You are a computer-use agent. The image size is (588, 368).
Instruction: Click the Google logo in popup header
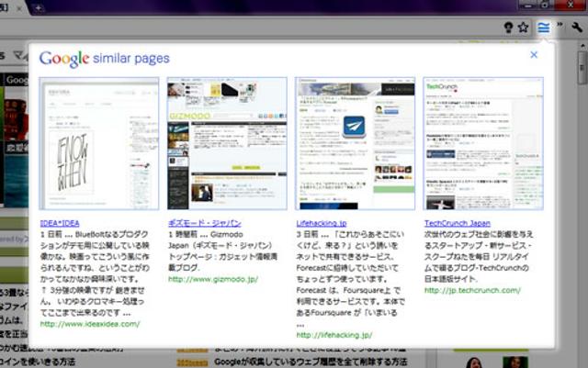(x=64, y=59)
